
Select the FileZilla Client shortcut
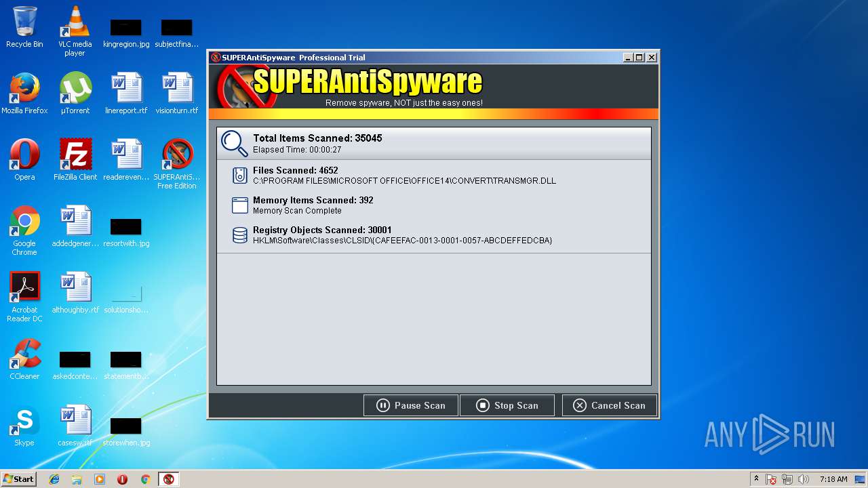pyautogui.click(x=75, y=160)
